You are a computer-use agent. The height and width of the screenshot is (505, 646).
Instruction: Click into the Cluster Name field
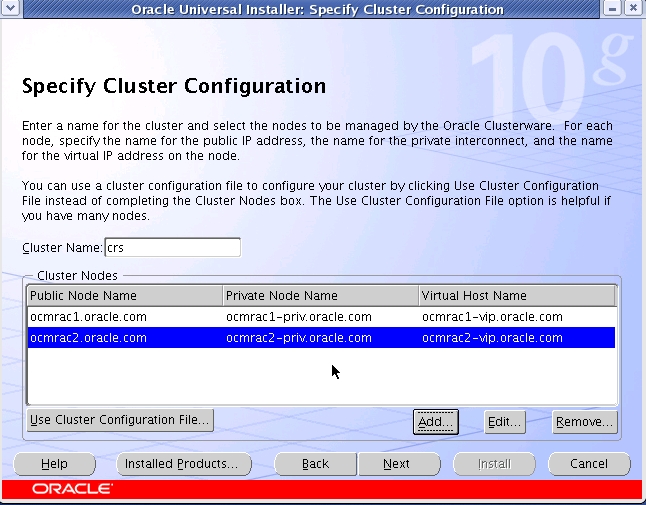coord(173,247)
